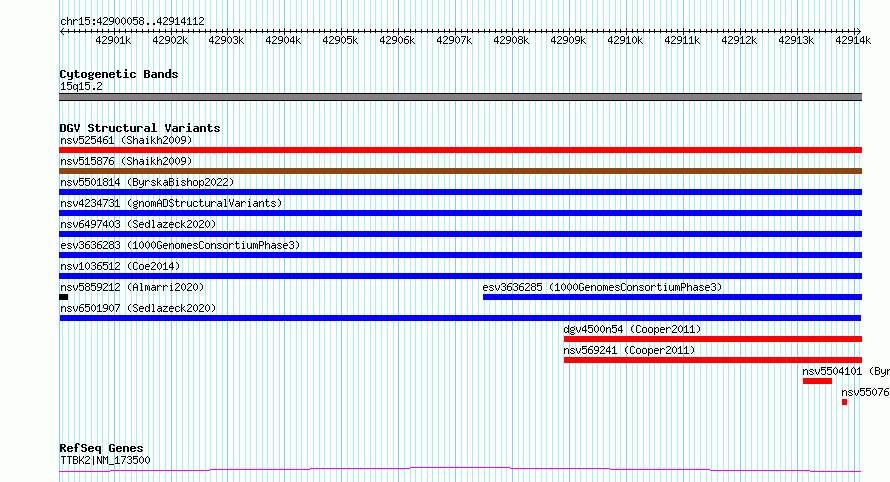Click the Cytogenetic Bands track title
The width and height of the screenshot is (890, 482).
pyautogui.click(x=119, y=74)
